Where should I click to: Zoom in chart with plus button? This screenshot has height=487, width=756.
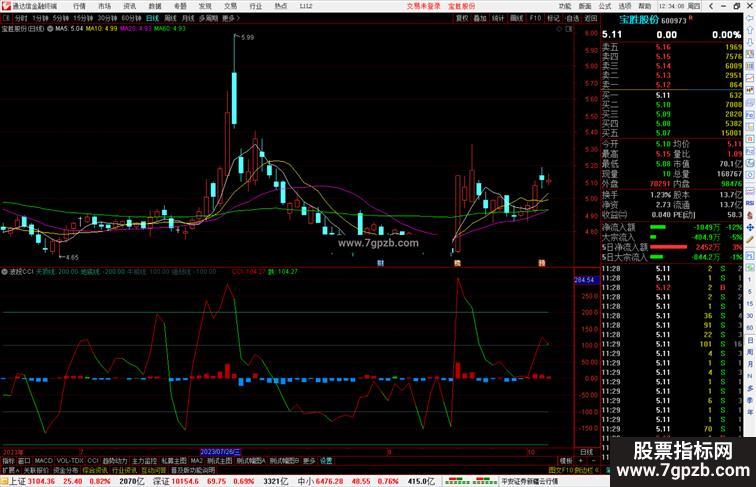(x=580, y=461)
